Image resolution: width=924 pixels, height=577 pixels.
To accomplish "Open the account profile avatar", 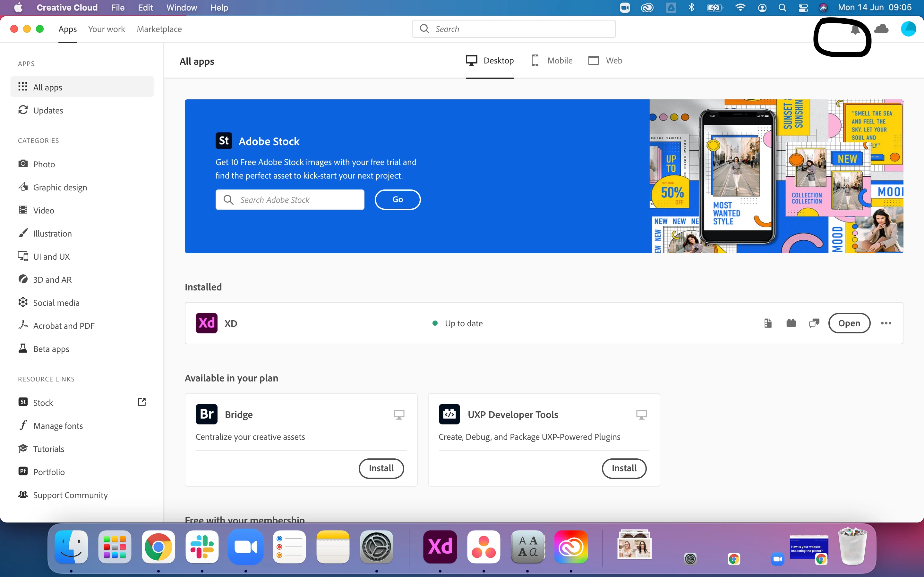I will click(x=908, y=29).
